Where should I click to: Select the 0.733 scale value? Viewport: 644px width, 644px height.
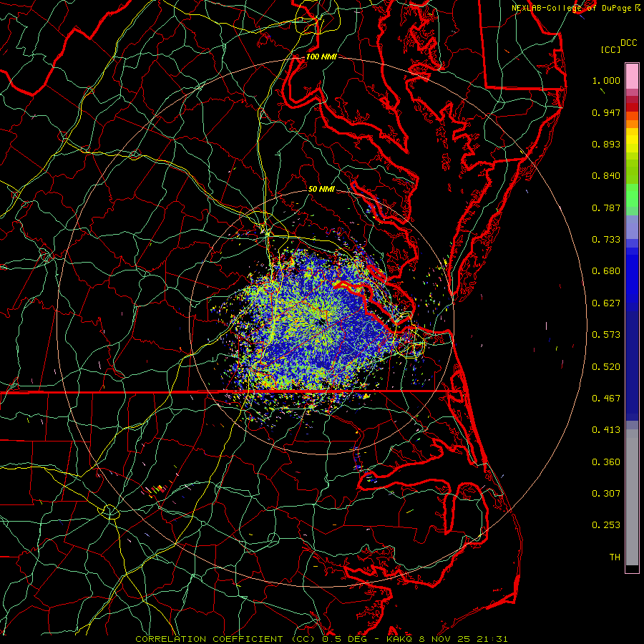tap(606, 240)
